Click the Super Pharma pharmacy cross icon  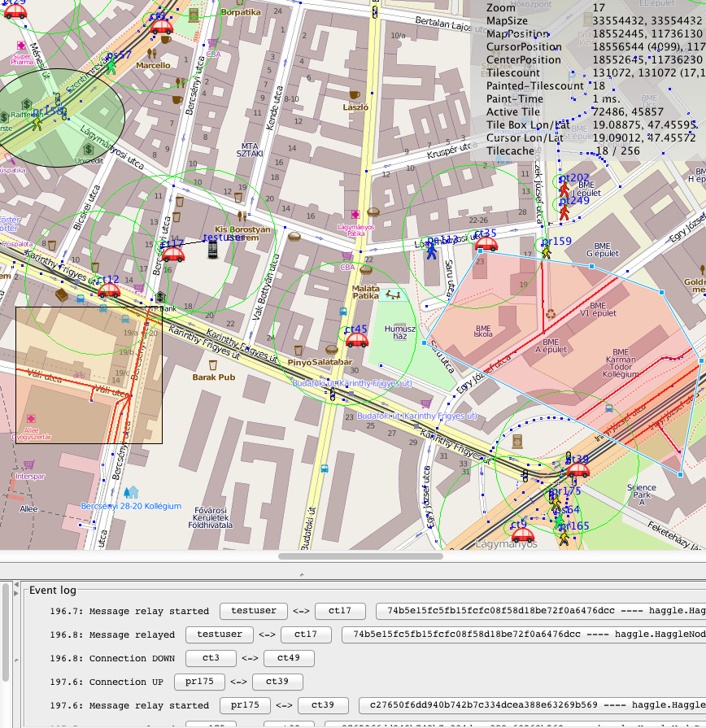[21, 46]
